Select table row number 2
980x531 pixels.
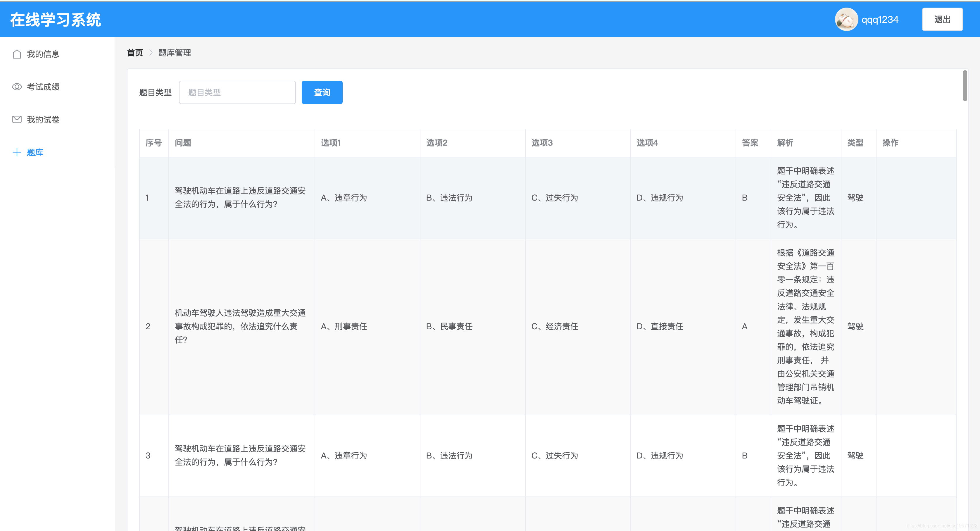pos(148,326)
